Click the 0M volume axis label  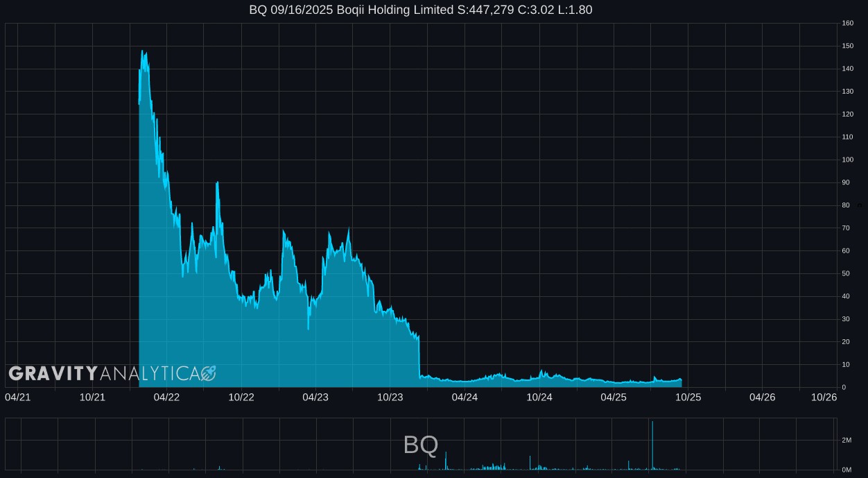tap(847, 470)
